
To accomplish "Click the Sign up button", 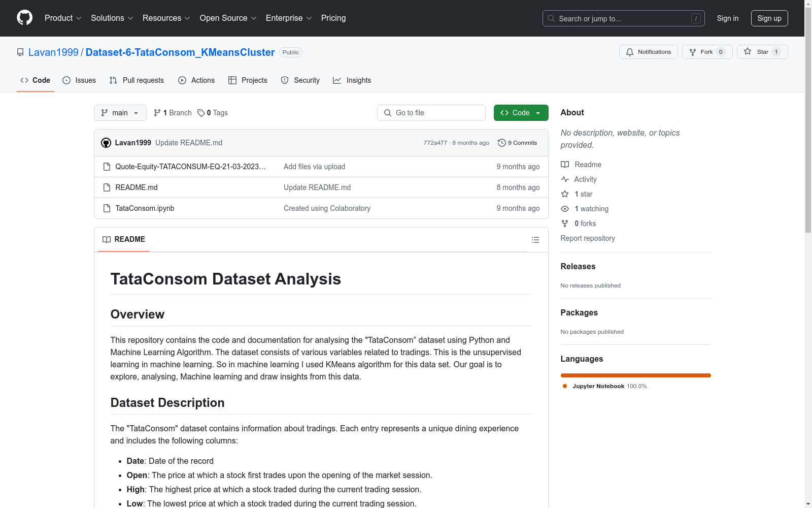I will click(x=769, y=18).
